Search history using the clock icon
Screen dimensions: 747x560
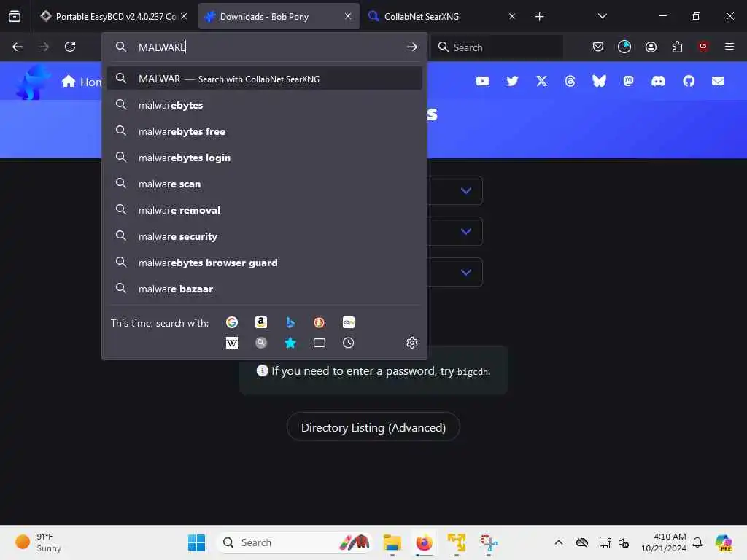(348, 343)
